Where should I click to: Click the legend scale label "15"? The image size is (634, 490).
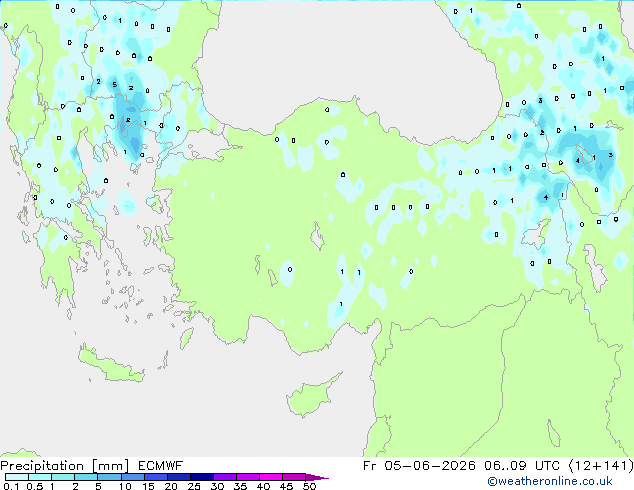pyautogui.click(x=148, y=486)
